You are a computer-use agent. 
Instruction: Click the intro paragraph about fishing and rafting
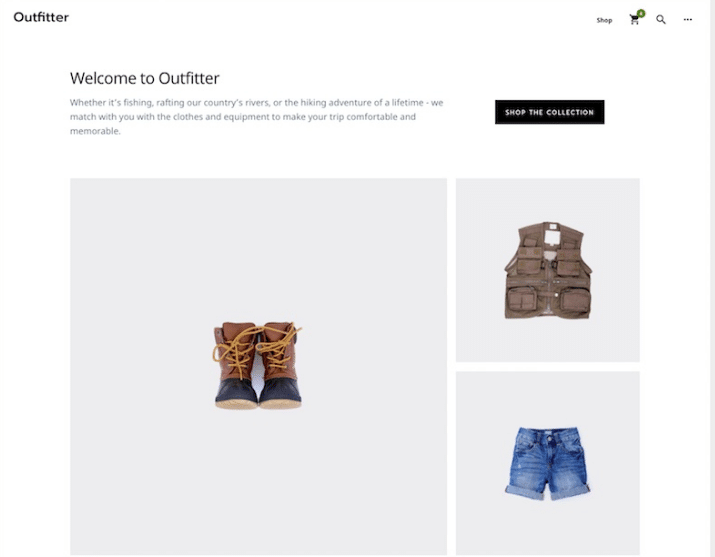(256, 117)
